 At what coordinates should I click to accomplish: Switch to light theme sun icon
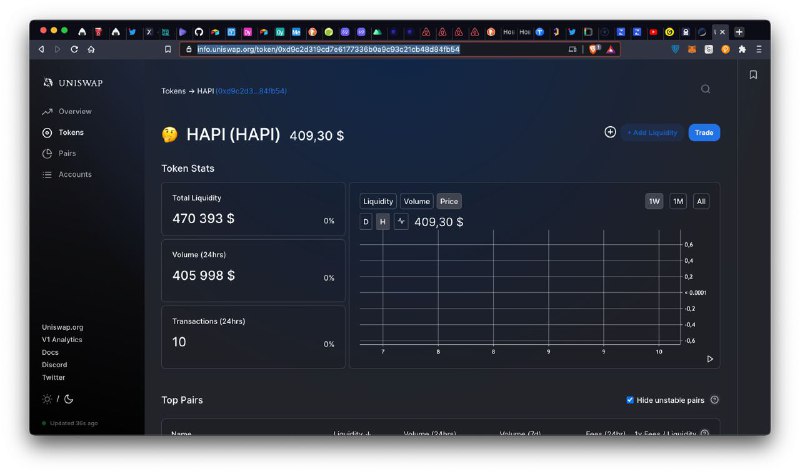pyautogui.click(x=47, y=399)
